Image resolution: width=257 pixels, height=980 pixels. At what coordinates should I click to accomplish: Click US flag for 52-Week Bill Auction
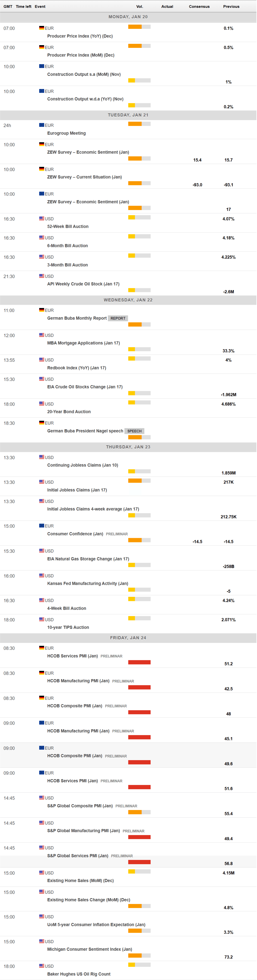[x=42, y=218]
